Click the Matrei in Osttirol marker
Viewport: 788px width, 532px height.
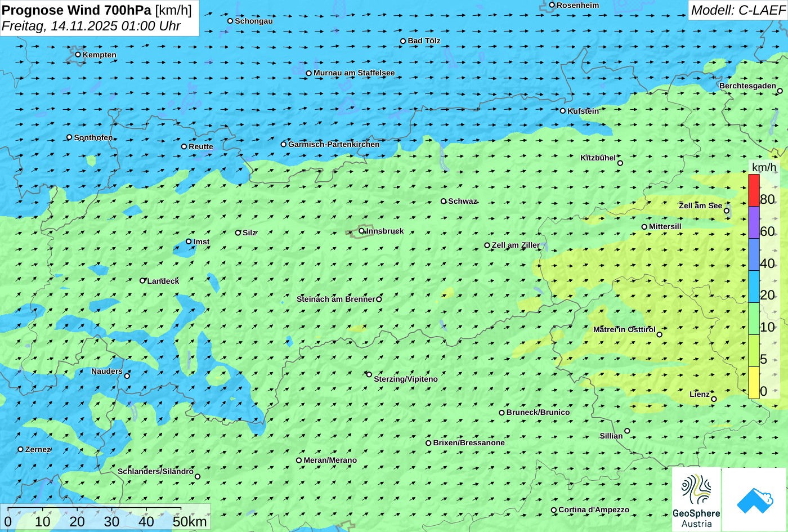click(660, 334)
